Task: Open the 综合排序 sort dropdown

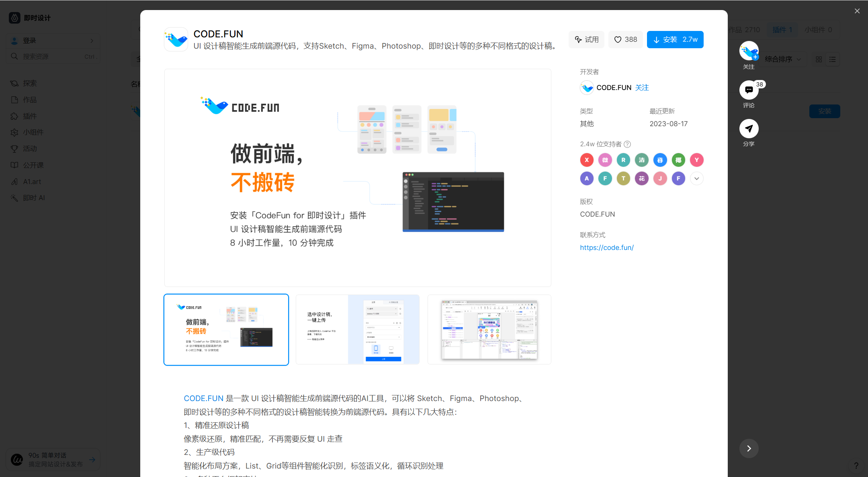Action: click(783, 59)
